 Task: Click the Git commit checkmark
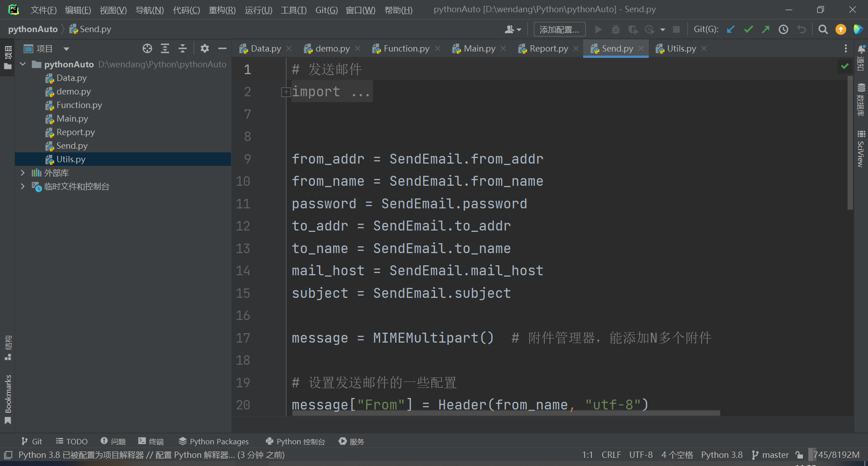pos(748,29)
